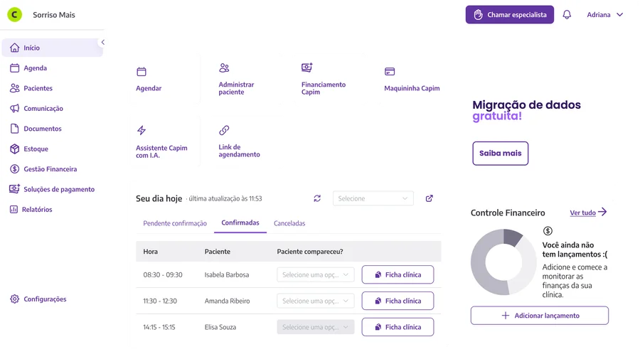Open Soluções de pagamento in sidebar
This screenshot has width=640, height=364.
(x=52, y=189)
